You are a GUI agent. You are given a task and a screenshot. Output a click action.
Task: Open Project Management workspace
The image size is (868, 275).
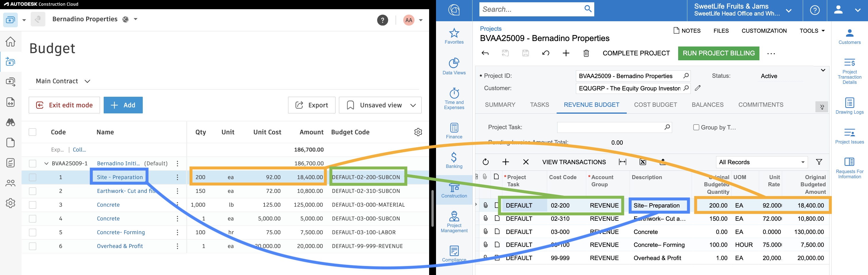454,222
